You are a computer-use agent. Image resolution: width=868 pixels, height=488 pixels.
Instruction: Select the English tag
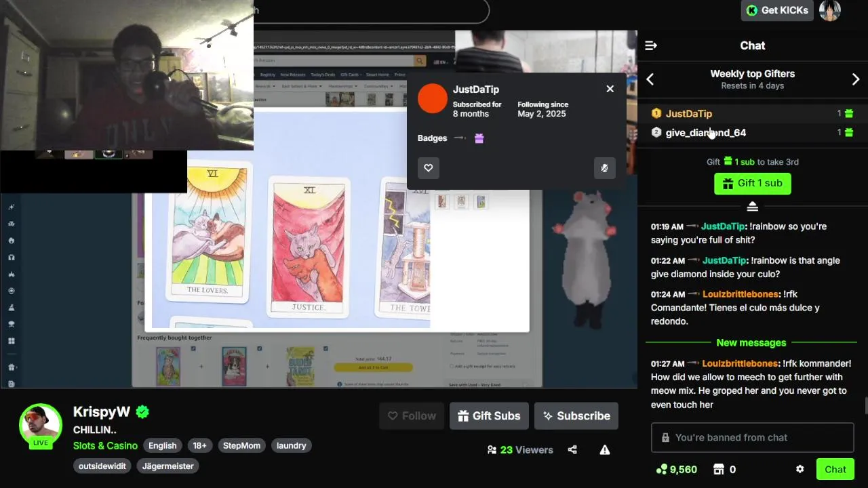click(x=162, y=445)
